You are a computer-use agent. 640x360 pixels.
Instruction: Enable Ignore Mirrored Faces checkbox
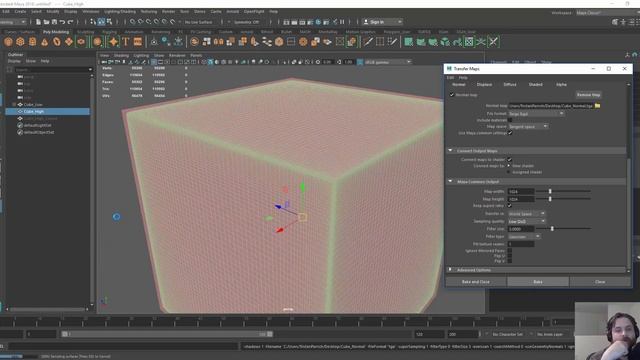coord(509,251)
